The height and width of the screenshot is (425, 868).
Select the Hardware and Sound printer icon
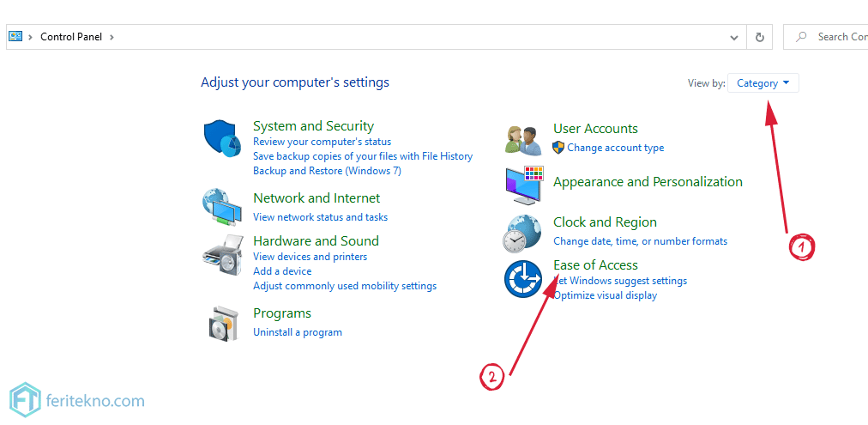222,254
